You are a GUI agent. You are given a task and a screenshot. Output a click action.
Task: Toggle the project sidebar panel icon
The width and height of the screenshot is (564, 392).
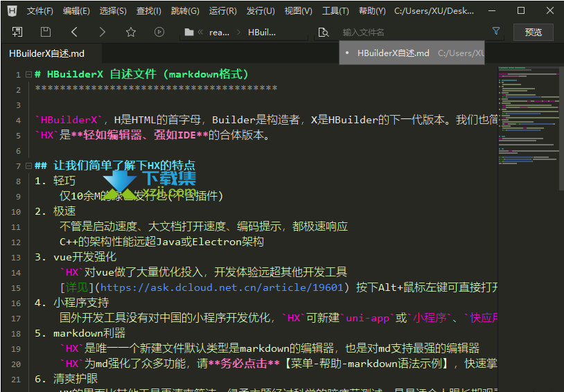(17, 32)
